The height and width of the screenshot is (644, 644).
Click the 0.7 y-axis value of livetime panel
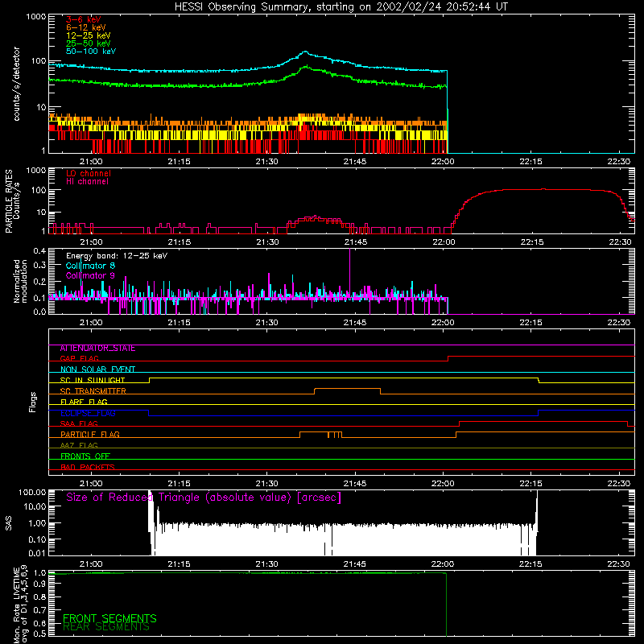pos(39,610)
